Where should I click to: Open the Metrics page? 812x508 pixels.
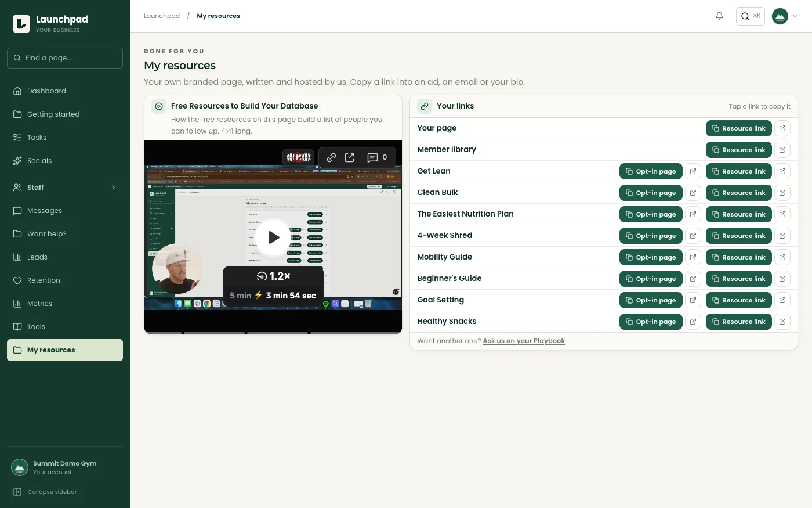65,304
